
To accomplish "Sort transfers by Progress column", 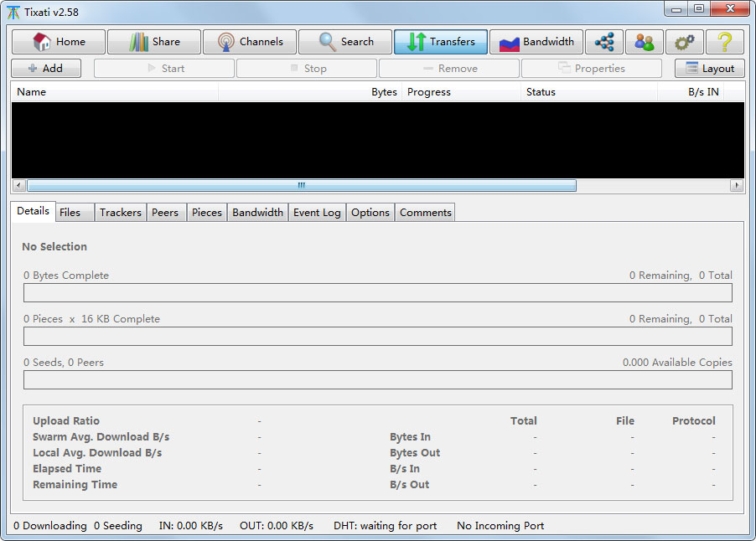I will (462, 92).
